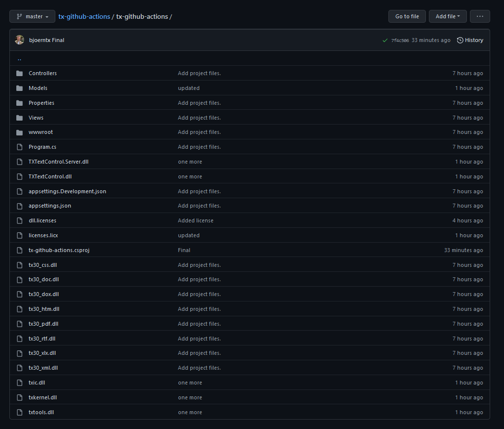Image resolution: width=504 pixels, height=429 pixels.
Task: Click the wwwroot folder icon
Action: (20, 132)
